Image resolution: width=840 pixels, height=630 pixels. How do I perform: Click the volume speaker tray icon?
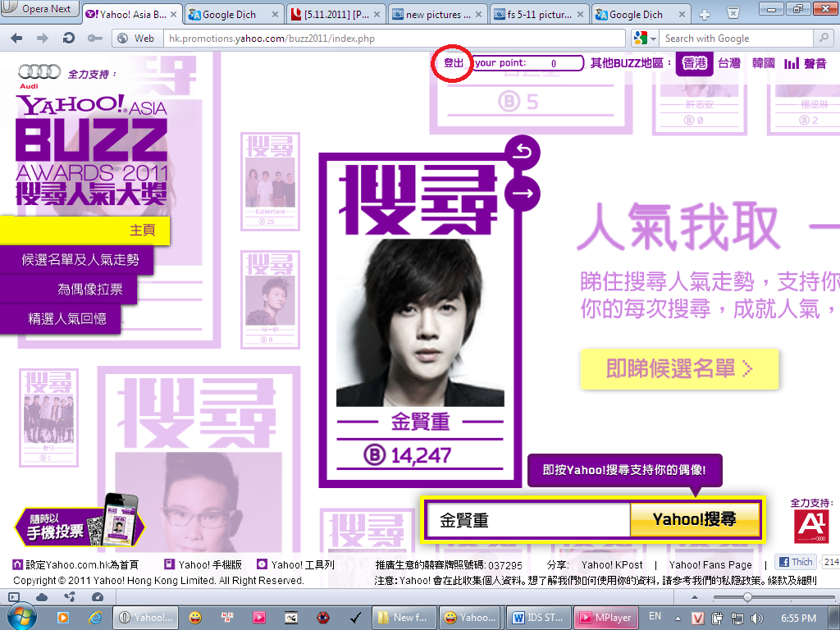(756, 619)
